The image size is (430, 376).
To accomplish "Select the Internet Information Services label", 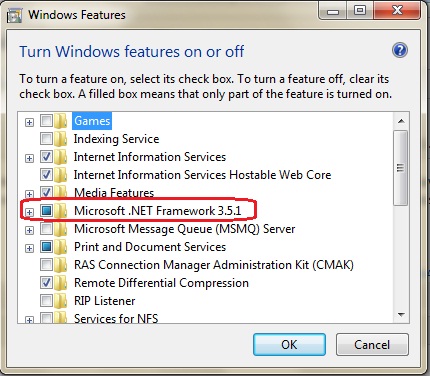I will [x=150, y=157].
